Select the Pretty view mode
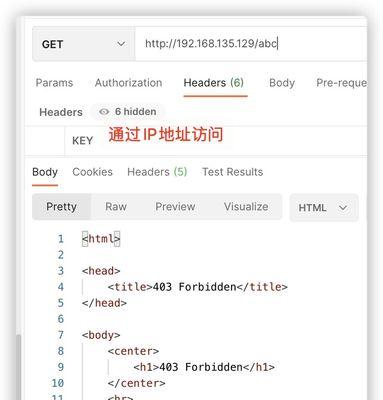This screenshot has height=400, width=383. point(61,207)
